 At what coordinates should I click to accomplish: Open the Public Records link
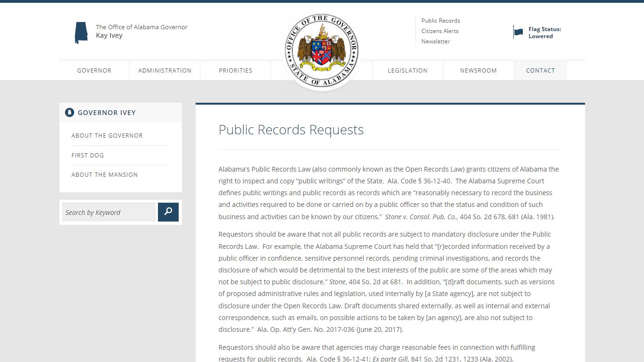pyautogui.click(x=441, y=21)
